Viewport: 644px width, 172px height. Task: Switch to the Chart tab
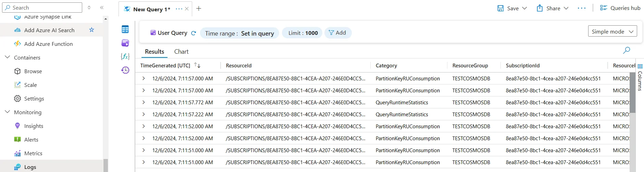tap(181, 52)
